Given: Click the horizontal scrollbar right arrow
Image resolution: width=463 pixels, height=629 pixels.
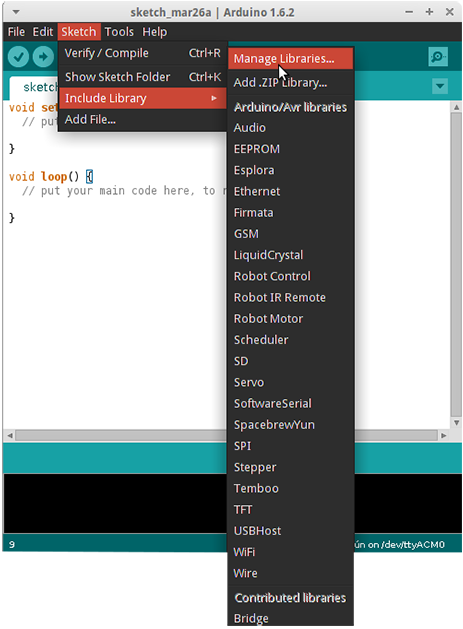Looking at the screenshot, I should point(443,436).
